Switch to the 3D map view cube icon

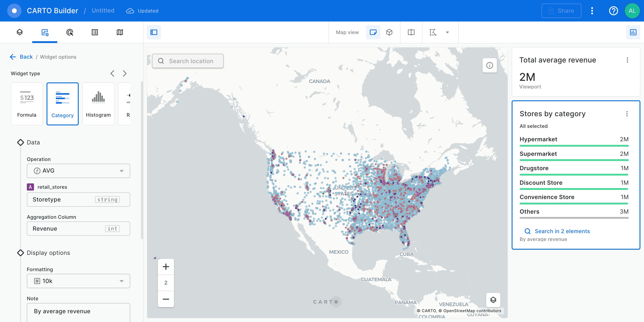point(389,32)
